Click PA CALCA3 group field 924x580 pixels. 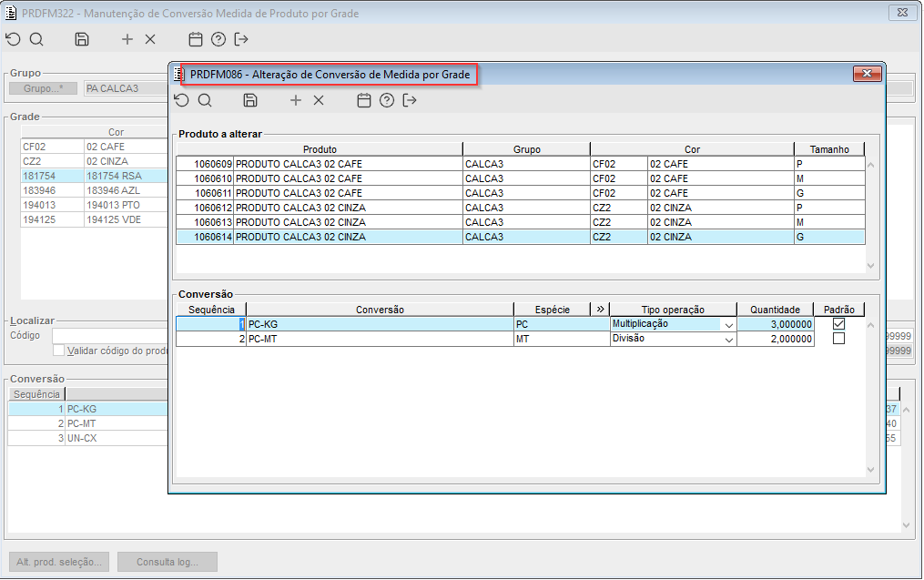[x=127, y=88]
